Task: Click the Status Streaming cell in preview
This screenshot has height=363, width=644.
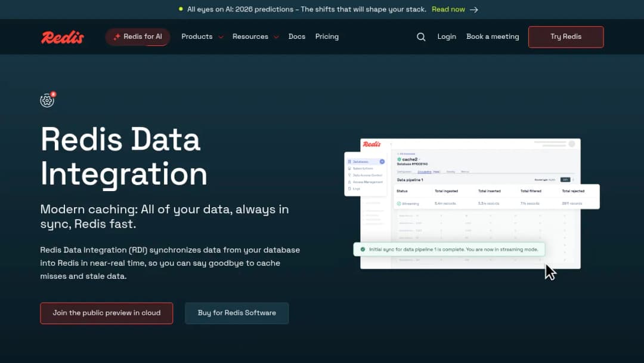Action: coord(408,204)
